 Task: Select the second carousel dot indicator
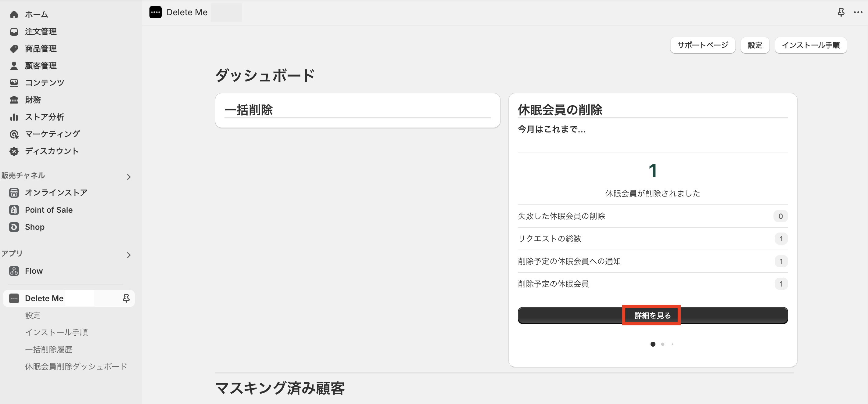[x=663, y=344]
